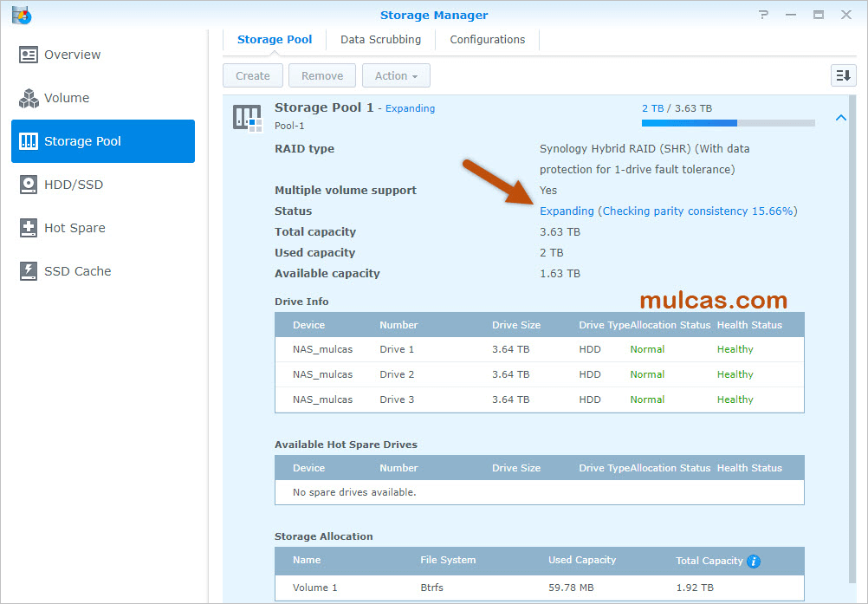Viewport: 868px width, 604px height.
Task: Open the Configurations tab
Action: coord(487,39)
